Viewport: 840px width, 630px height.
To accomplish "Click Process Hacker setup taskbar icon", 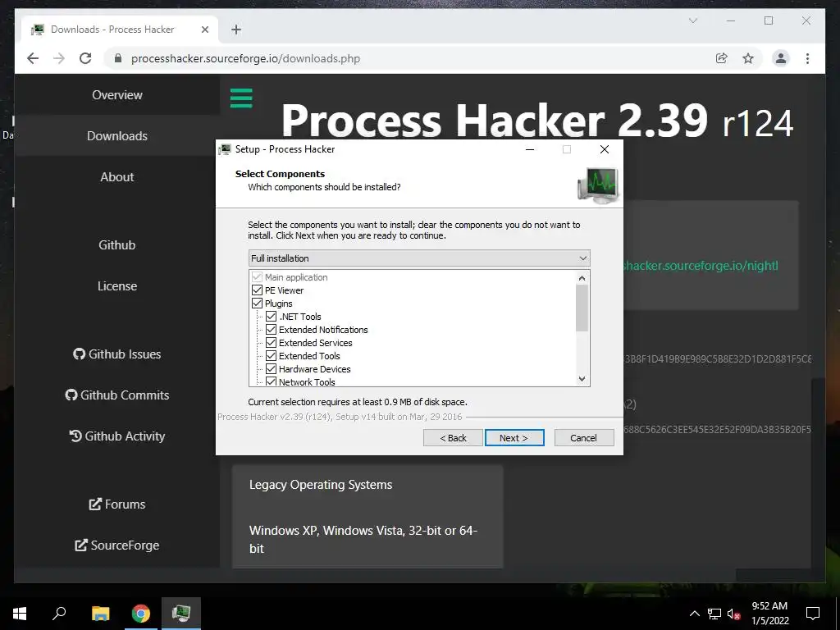I will coord(181,614).
